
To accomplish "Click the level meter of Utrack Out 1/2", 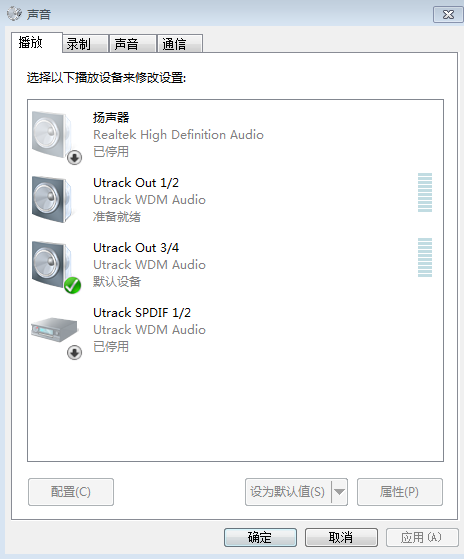I will tap(425, 193).
